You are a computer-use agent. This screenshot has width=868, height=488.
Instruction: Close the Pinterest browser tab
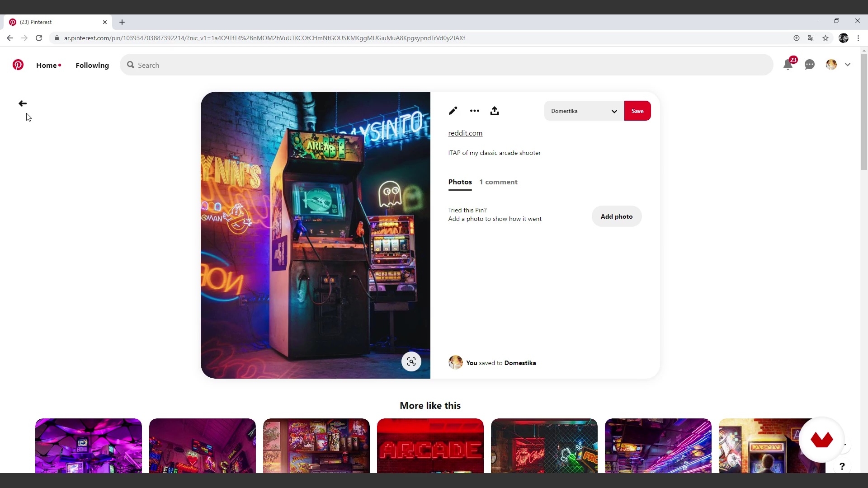[x=105, y=22]
